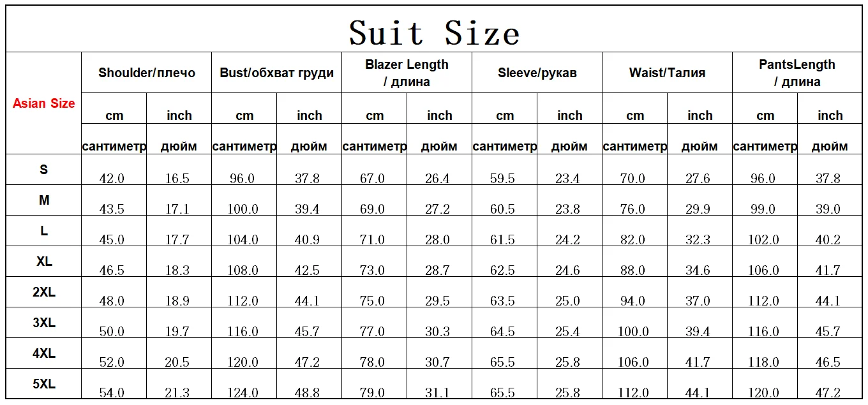Click the 42.0 shoulder value for S
This screenshot has width=868, height=405.
(112, 179)
